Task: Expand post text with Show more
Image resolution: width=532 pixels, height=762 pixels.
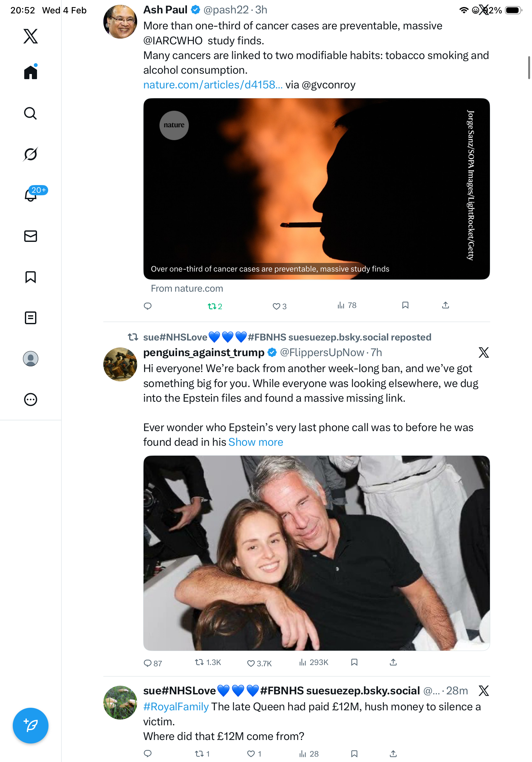Action: 255,442
